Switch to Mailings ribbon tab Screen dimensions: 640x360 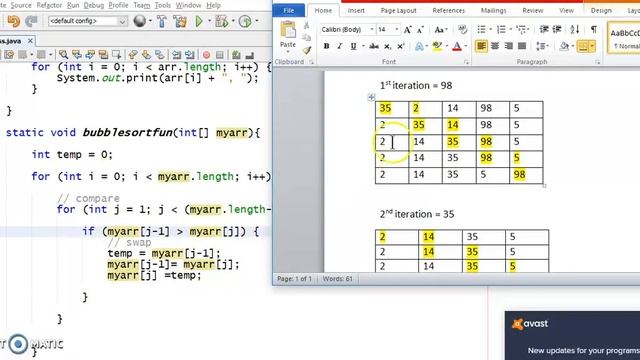493,11
